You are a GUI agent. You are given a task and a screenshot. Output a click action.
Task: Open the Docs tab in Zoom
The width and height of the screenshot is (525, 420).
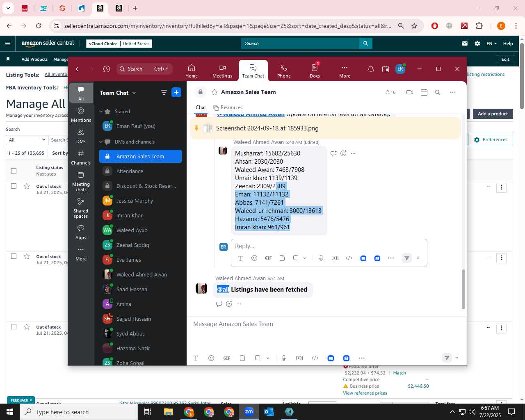click(x=315, y=71)
